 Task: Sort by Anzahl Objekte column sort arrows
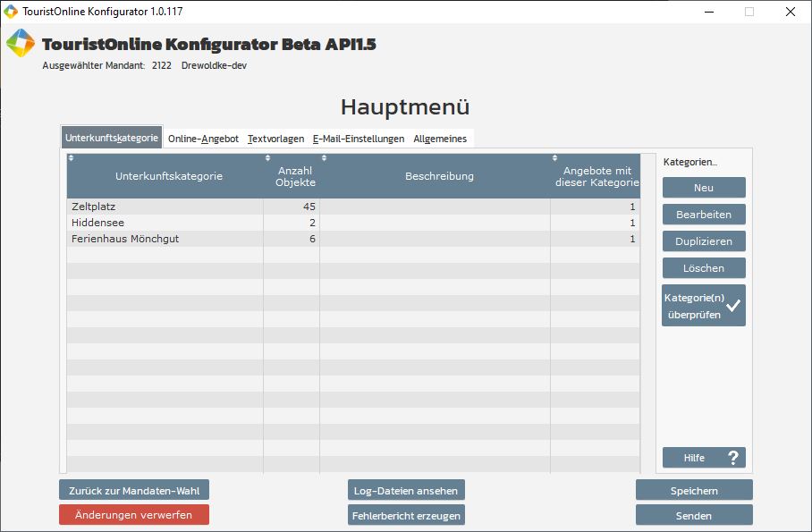(x=267, y=158)
